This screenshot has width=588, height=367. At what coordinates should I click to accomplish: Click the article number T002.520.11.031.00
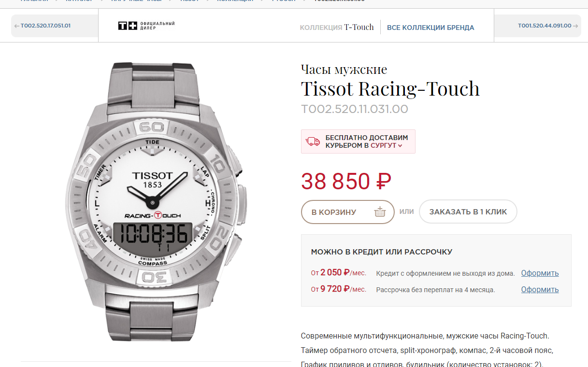pos(355,109)
